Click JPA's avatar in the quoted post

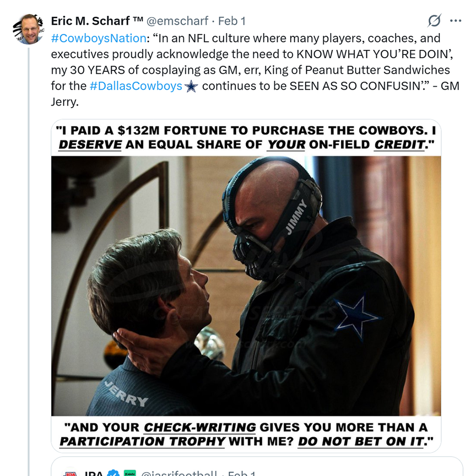click(x=70, y=473)
